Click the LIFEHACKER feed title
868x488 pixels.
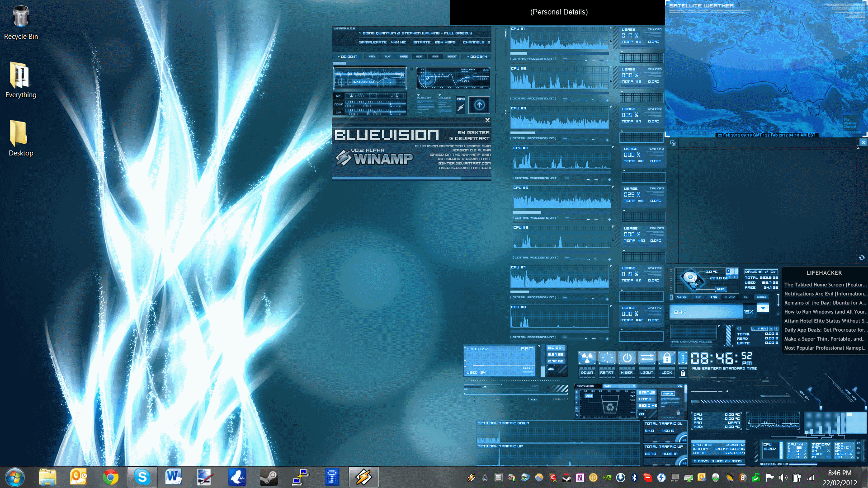point(824,273)
